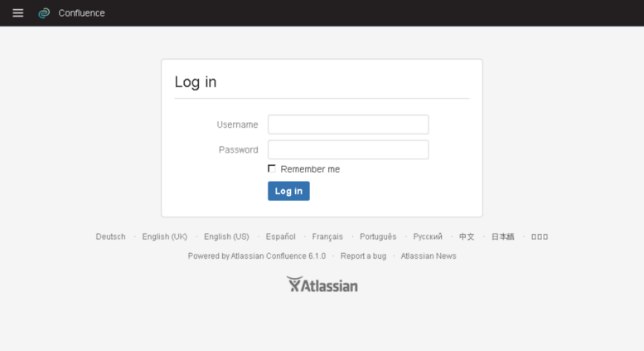Switch language to Deutsch
The height and width of the screenshot is (351, 644).
(x=110, y=236)
